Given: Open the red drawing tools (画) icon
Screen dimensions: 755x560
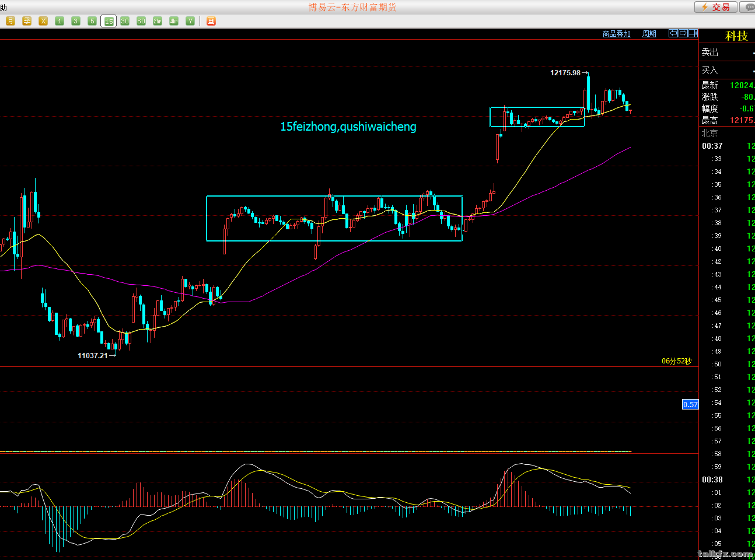Looking at the screenshot, I should coord(211,21).
